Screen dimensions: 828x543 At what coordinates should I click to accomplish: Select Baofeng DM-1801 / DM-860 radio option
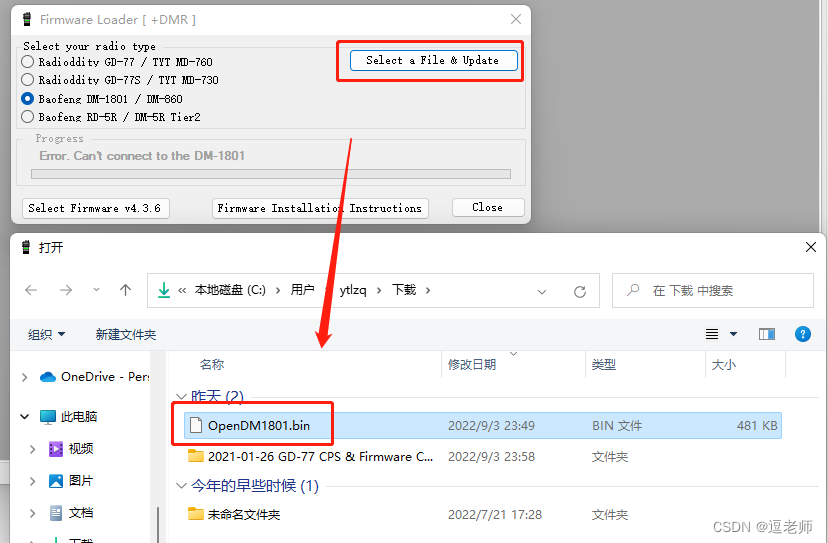tap(102, 99)
